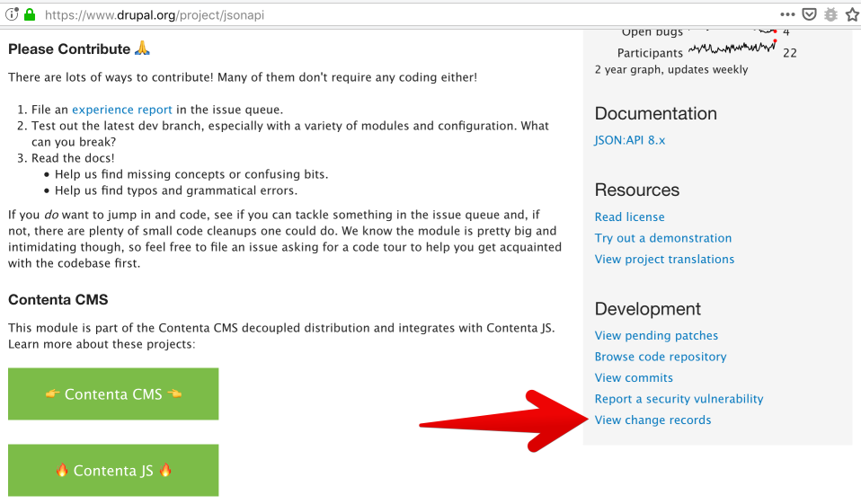The height and width of the screenshot is (504, 861).
Task: Click the Please Contribute heading
Action: 79,49
